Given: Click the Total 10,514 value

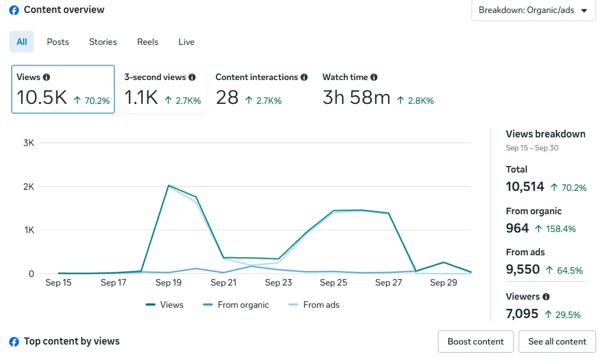Looking at the screenshot, I should pyautogui.click(x=525, y=187).
